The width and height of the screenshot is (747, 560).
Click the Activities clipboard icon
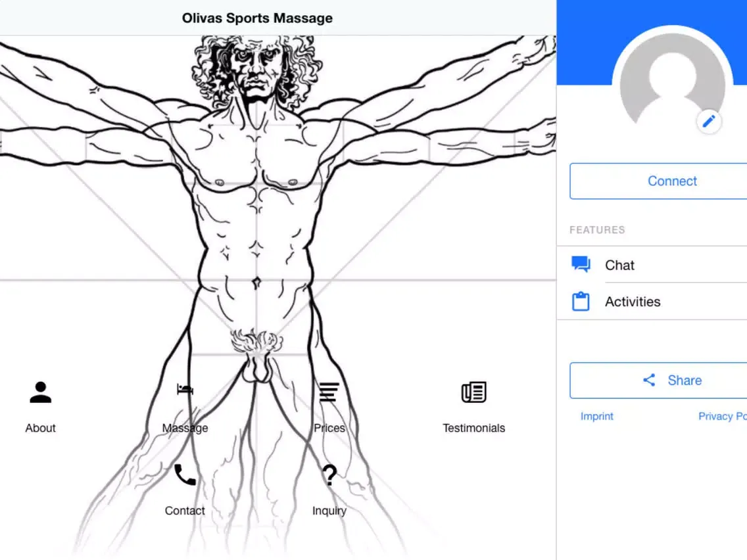pos(581,302)
